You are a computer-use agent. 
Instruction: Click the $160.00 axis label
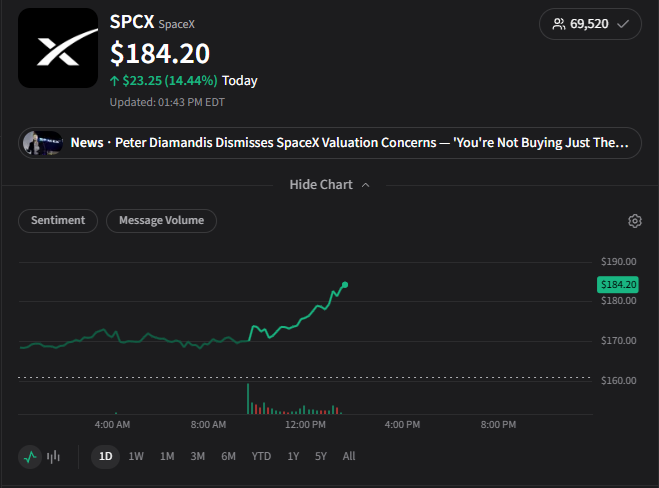[x=618, y=381]
